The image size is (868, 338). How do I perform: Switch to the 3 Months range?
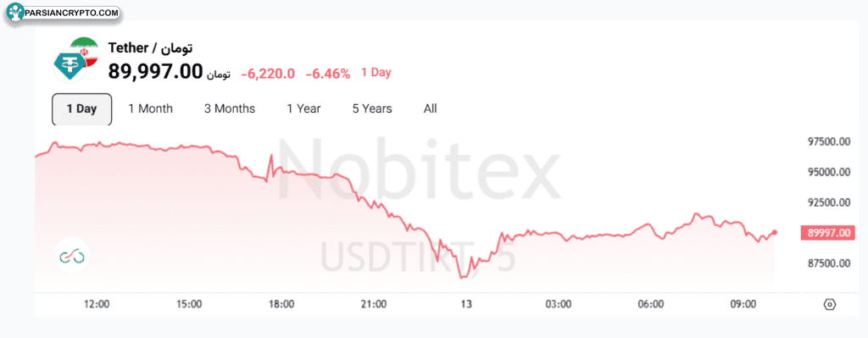(230, 109)
